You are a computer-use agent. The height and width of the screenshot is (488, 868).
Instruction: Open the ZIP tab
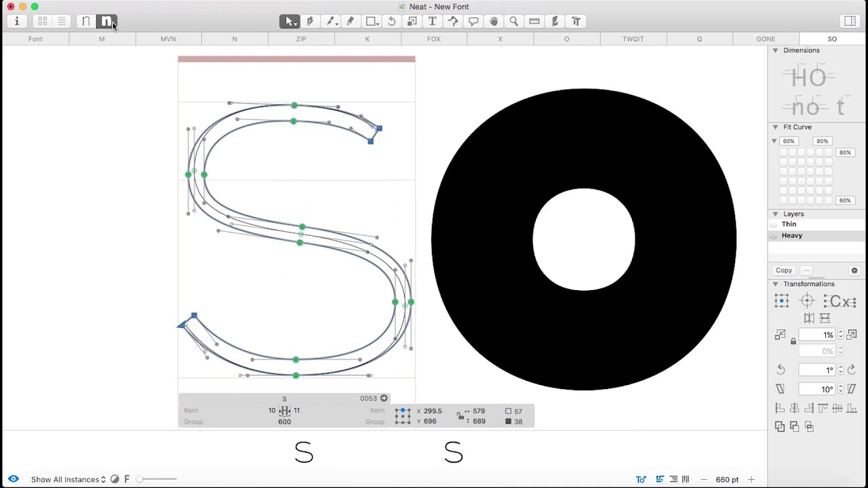click(301, 39)
